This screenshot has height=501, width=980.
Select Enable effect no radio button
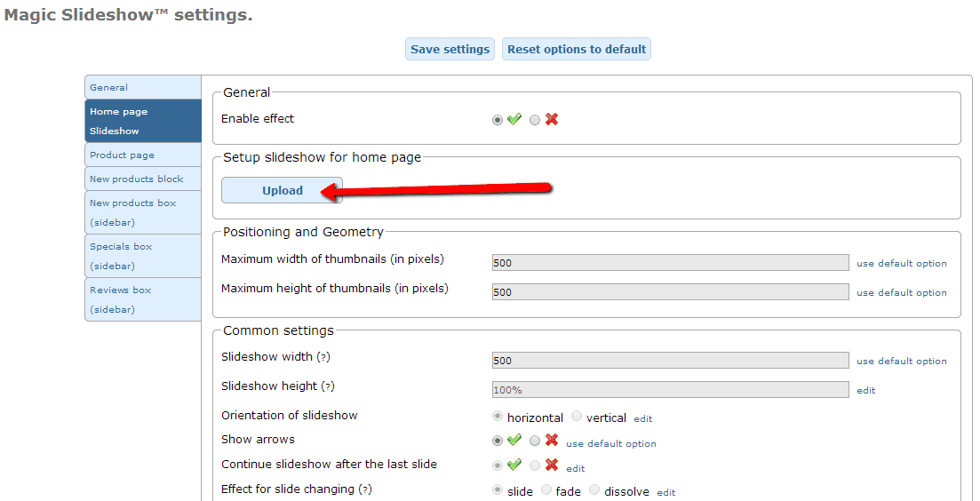(x=534, y=120)
